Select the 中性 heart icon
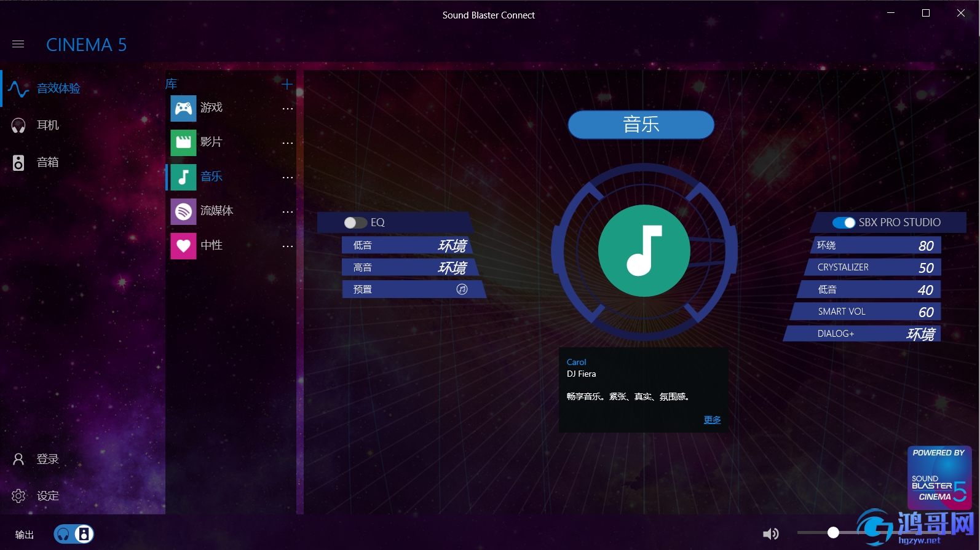Screen dimensions: 980x550 183,246
